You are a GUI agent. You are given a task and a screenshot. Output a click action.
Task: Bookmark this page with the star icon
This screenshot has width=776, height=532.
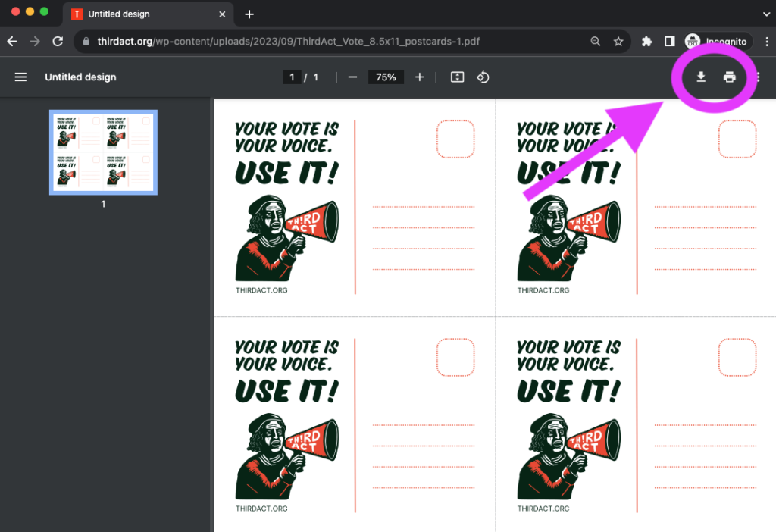pos(618,42)
